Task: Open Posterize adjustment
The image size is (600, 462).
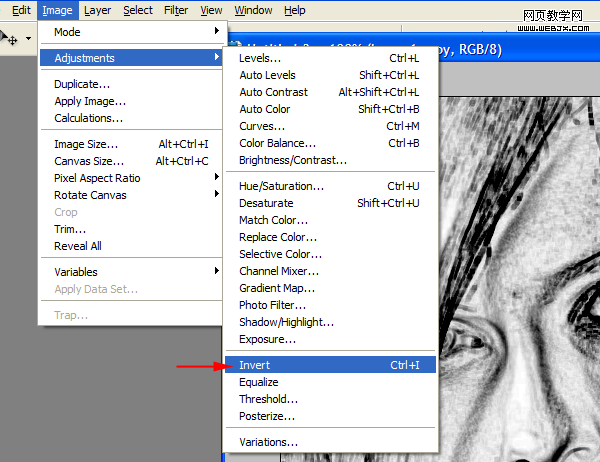Action: click(330, 416)
